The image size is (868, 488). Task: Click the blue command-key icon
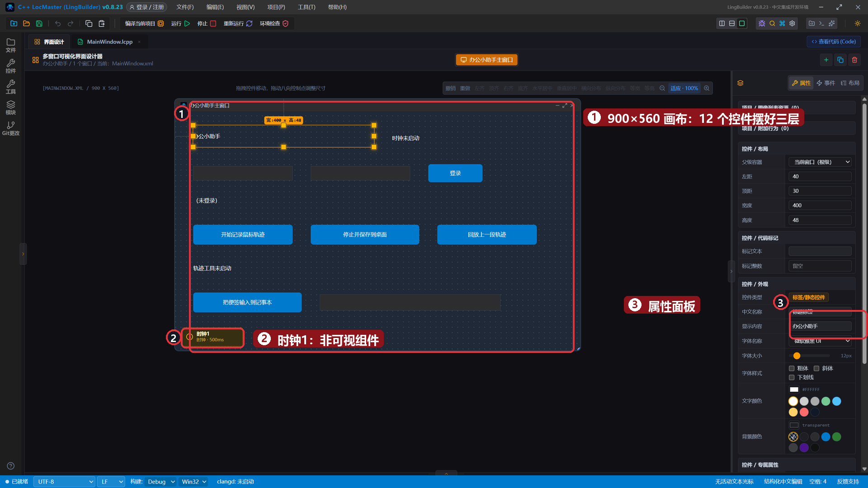pyautogui.click(x=782, y=23)
